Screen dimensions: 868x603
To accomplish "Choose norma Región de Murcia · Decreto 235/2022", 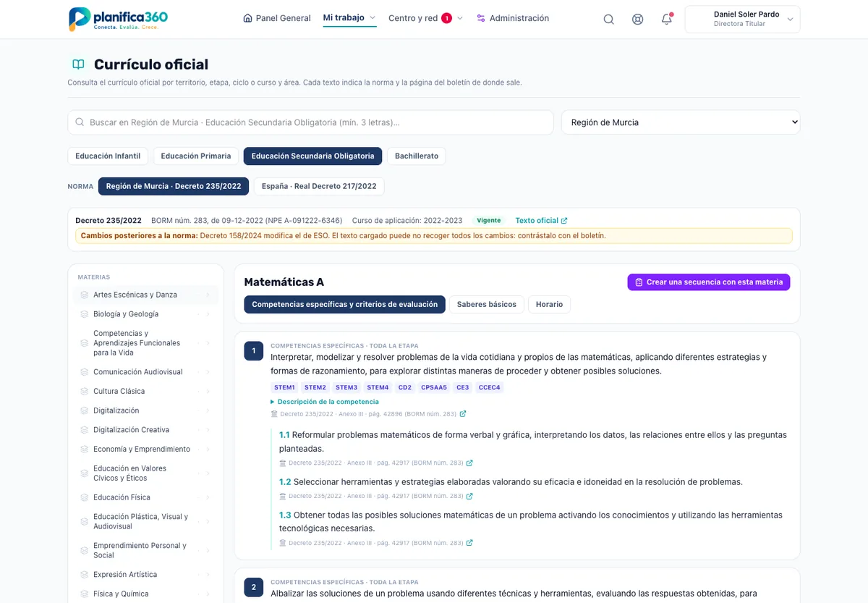I will pyautogui.click(x=174, y=186).
